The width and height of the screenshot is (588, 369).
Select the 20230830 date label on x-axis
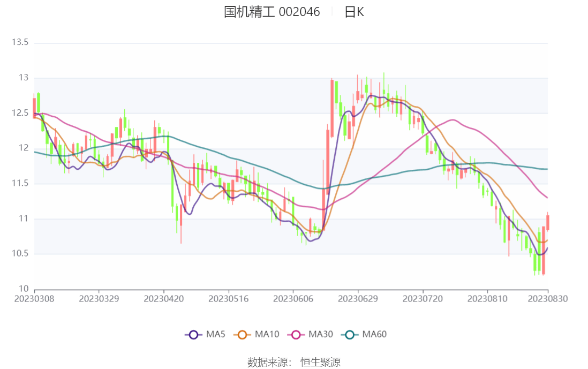(x=547, y=298)
